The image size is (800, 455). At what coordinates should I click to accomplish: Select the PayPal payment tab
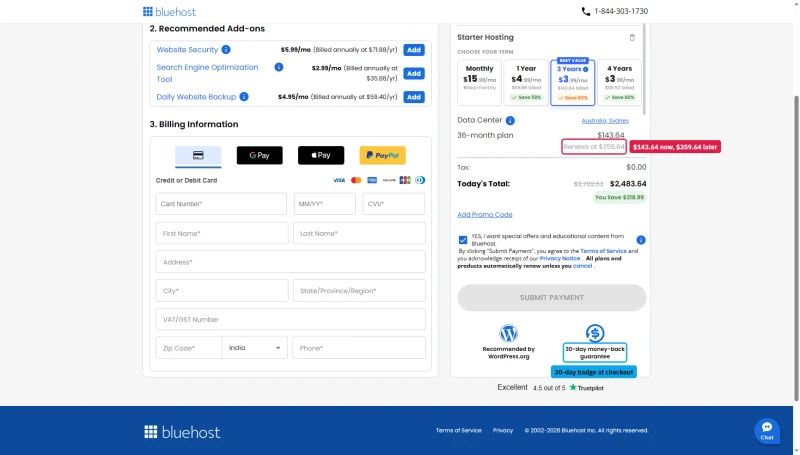[x=383, y=155]
